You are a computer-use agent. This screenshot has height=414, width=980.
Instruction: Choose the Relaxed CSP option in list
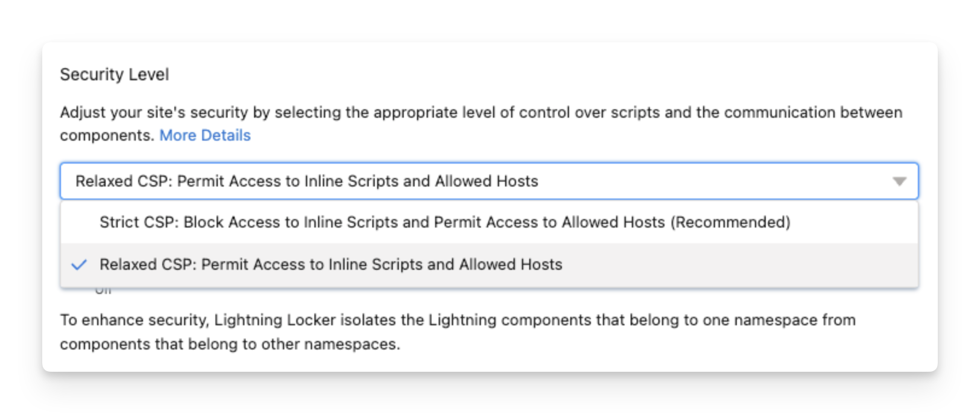(331, 264)
